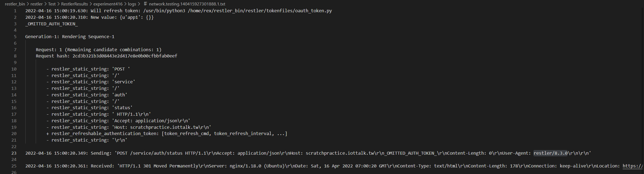Click the Generation-1: Rendering Sequence-1 text

click(69, 36)
